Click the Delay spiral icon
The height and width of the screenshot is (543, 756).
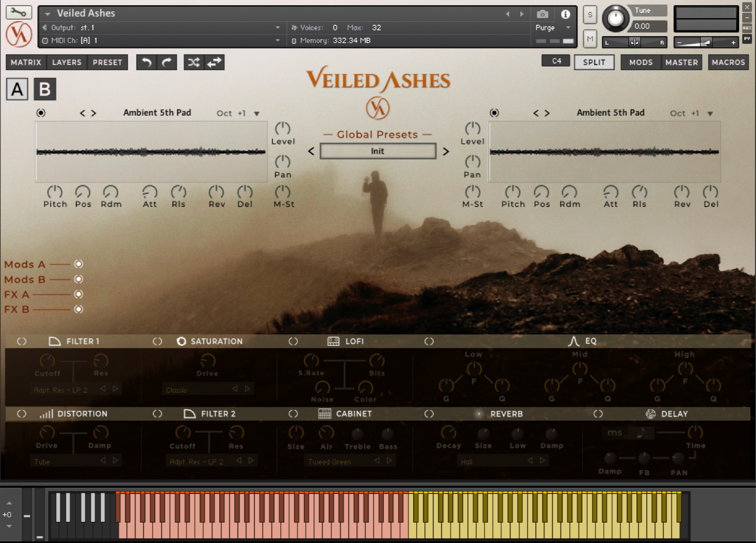[651, 413]
